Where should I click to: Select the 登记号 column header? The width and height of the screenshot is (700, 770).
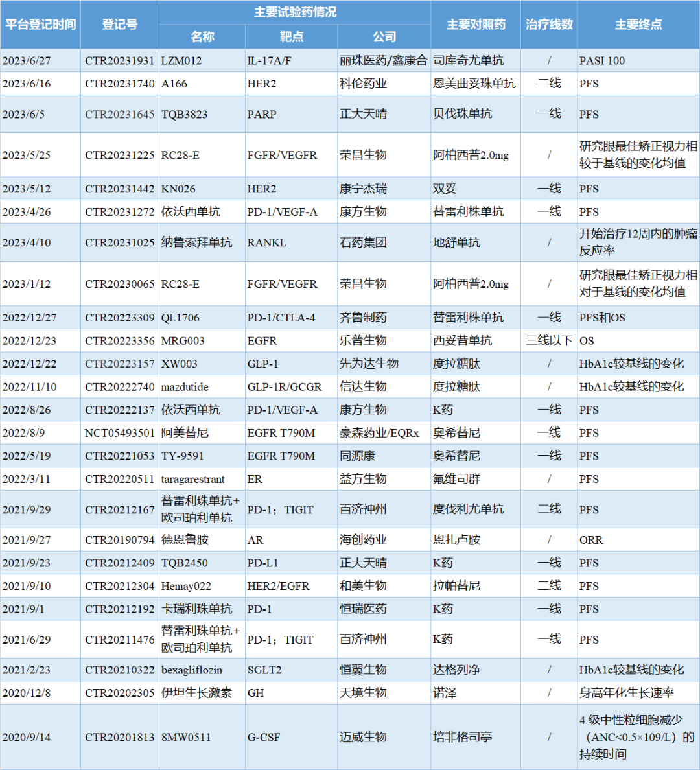click(119, 25)
